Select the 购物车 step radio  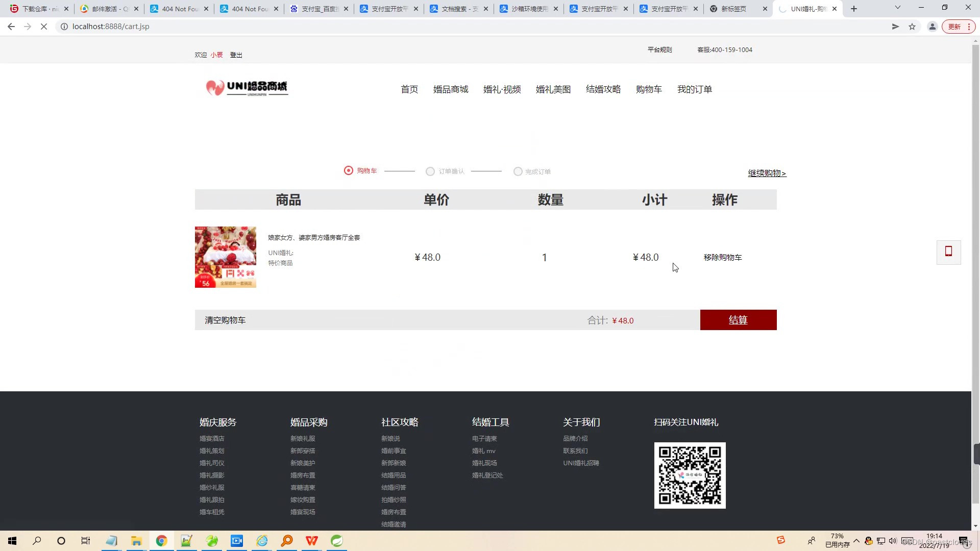348,170
